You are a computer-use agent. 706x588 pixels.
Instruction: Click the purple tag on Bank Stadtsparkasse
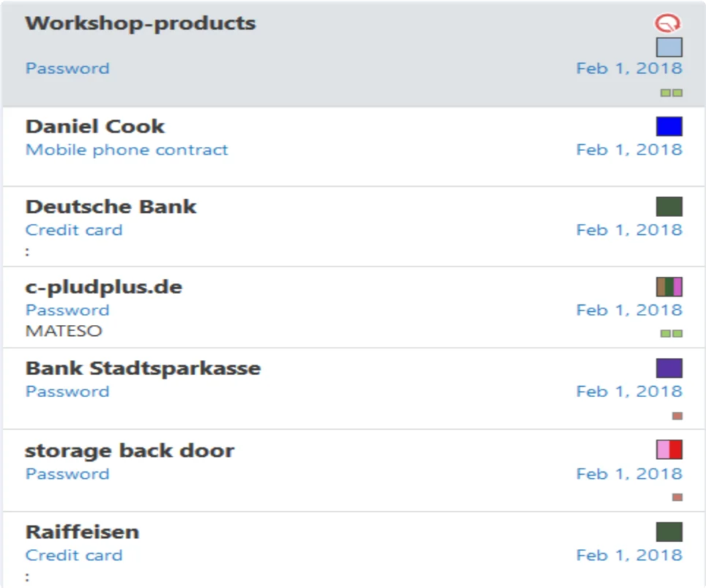(669, 368)
